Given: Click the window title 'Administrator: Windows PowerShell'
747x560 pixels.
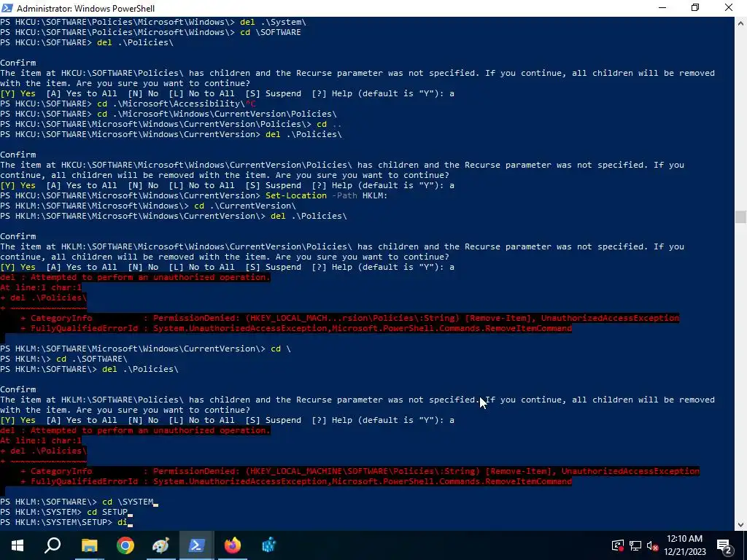Looking at the screenshot, I should pos(85,8).
